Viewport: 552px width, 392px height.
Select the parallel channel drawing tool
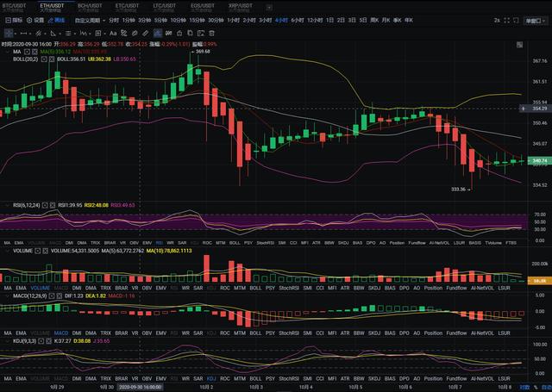coord(38,34)
